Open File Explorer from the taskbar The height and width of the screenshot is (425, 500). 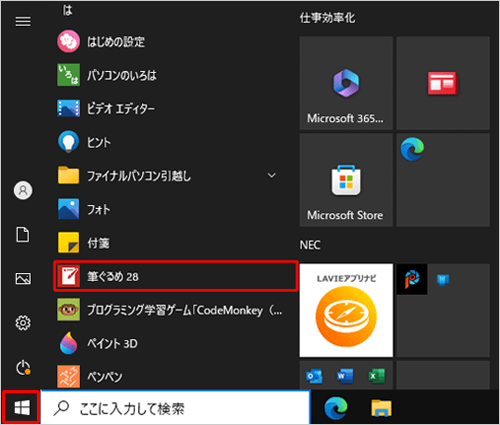click(381, 408)
